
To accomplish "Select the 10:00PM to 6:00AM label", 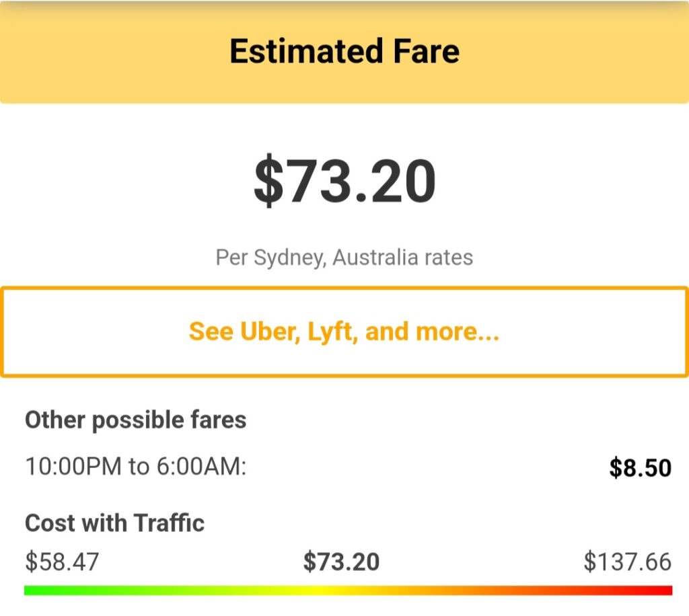I will tap(136, 466).
